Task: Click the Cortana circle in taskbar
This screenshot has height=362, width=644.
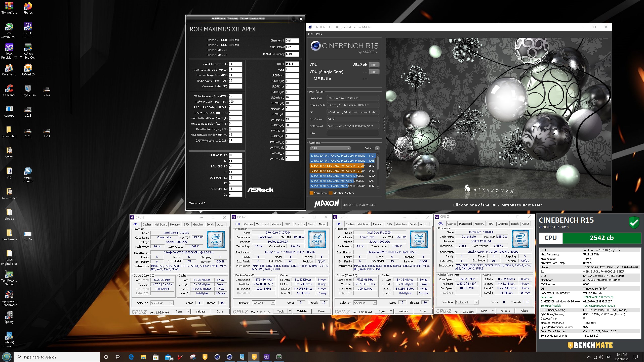Action: (106, 357)
